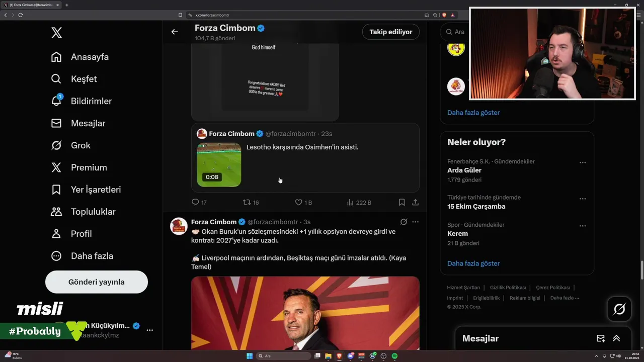
Task: Click Daha fazla göster under suggested accounts
Action: [473, 113]
